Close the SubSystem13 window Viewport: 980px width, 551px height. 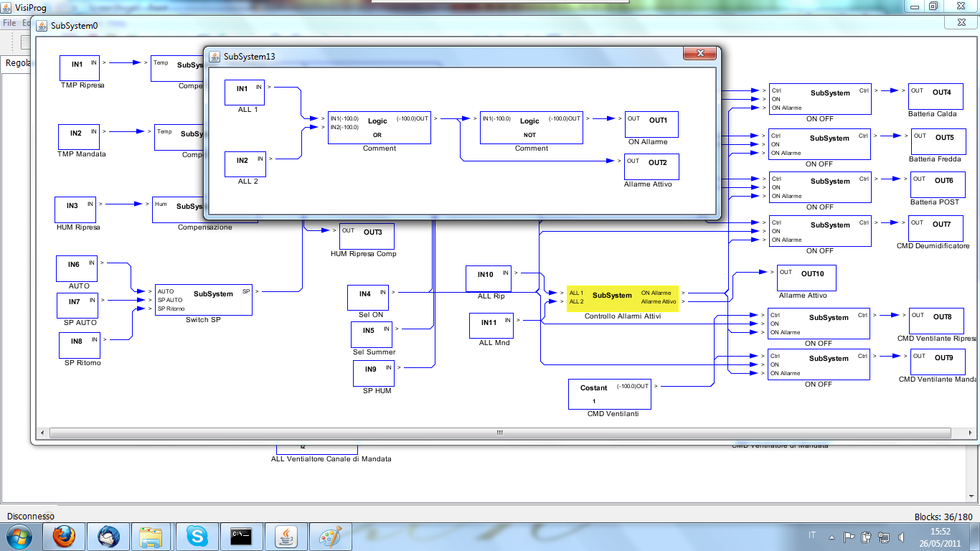(699, 53)
